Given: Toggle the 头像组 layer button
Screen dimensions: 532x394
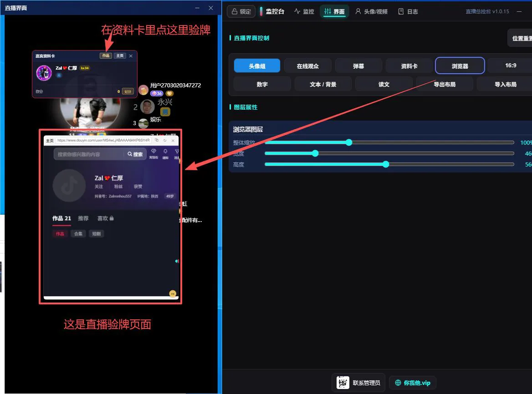Looking at the screenshot, I should tap(257, 66).
